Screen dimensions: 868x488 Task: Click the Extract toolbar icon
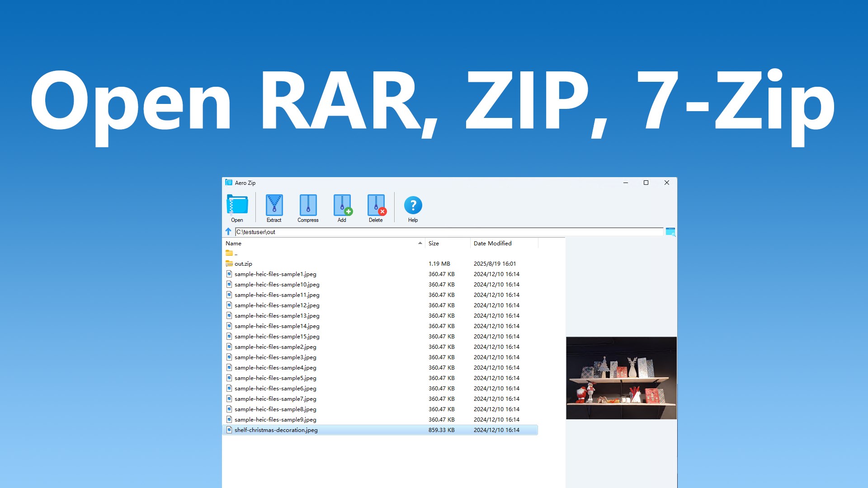[x=274, y=206]
